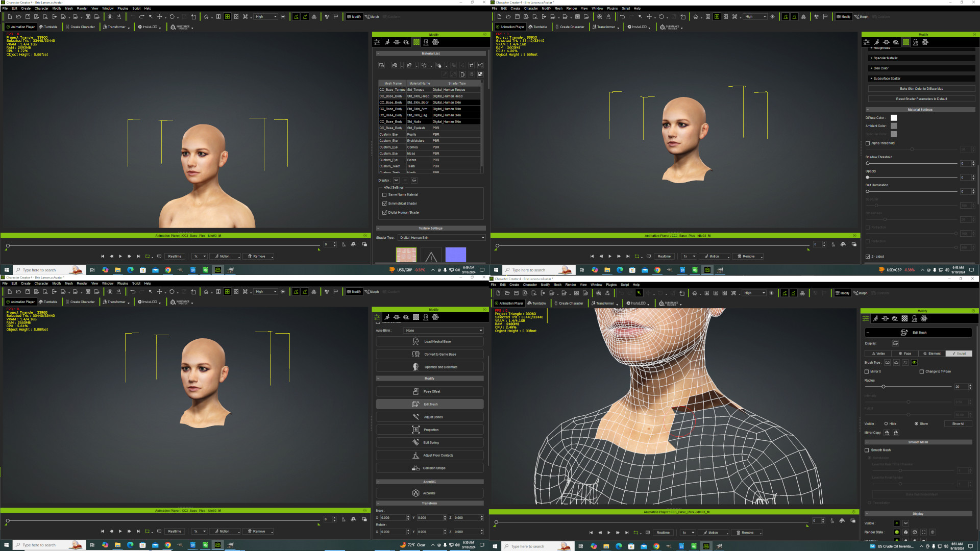Uncheck the Digital Human Shader checkbox

(384, 213)
